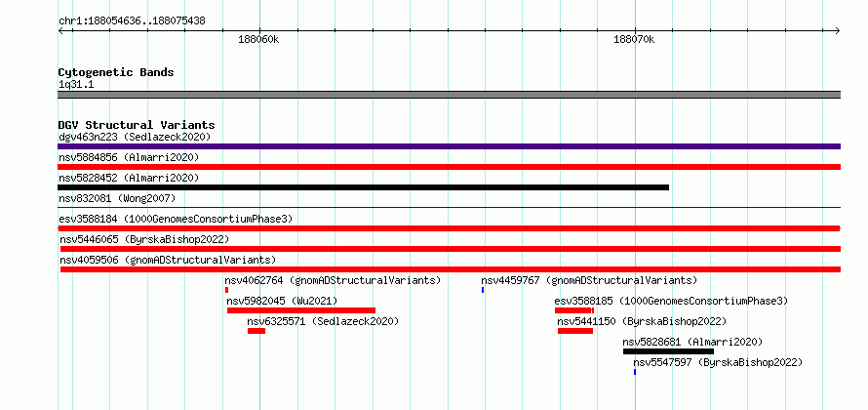This screenshot has width=868, height=410.
Task: Select the thin blue nsv832081 variant line
Action: point(449,208)
